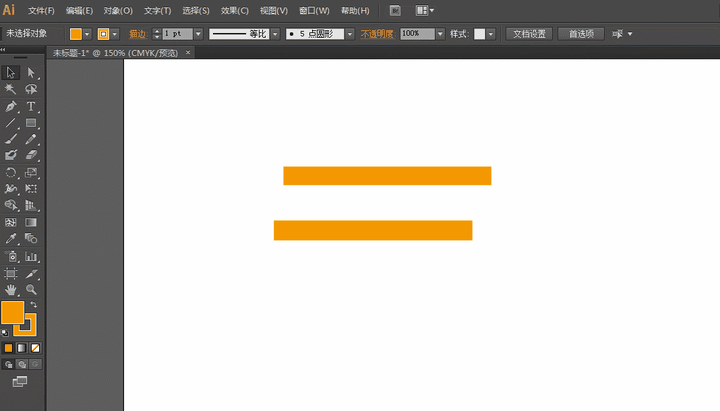Image resolution: width=720 pixels, height=411 pixels.
Task: Set paint mode to Color
Action: point(8,348)
